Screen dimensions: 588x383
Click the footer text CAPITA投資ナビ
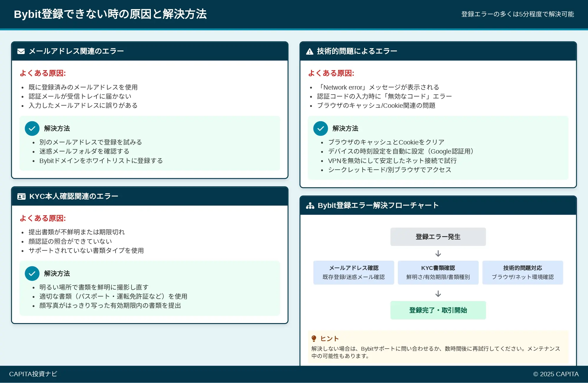(33, 374)
